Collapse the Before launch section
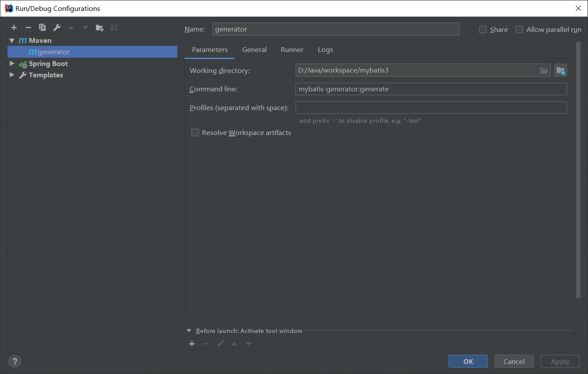588x374 pixels. click(x=189, y=331)
